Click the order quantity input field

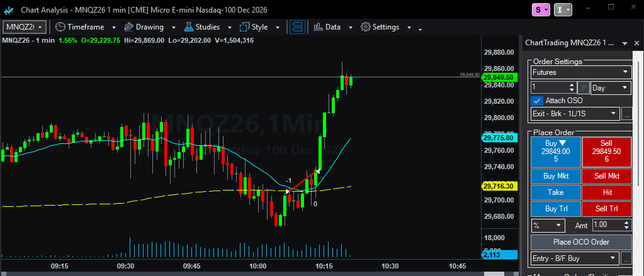click(x=549, y=87)
